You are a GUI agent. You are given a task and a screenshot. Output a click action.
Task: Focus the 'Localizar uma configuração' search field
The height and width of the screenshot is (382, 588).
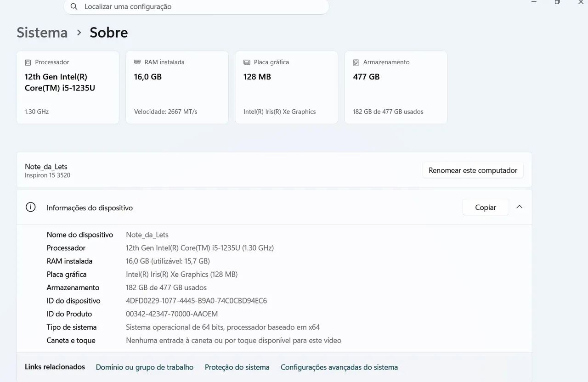[196, 6]
